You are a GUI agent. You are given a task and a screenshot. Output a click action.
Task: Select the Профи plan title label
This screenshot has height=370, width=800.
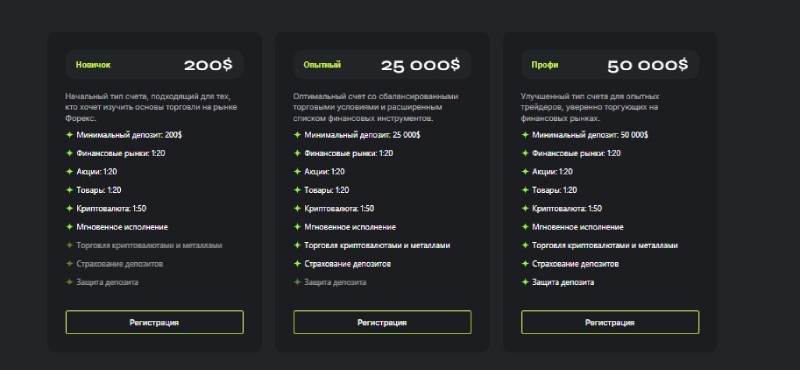545,65
